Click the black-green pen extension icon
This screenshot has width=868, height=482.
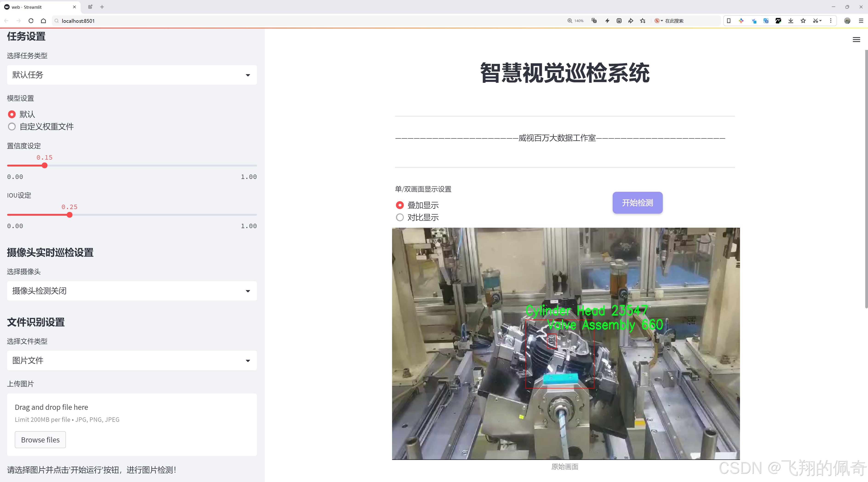coord(778,21)
